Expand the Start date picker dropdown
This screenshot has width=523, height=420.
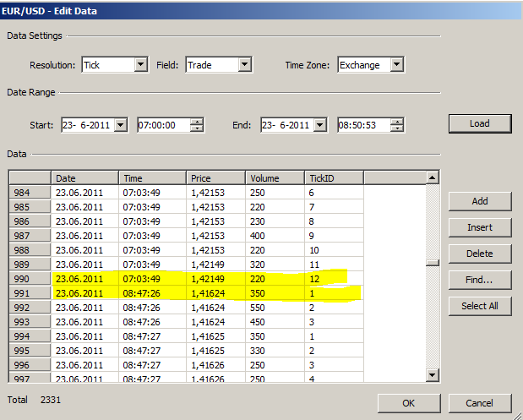tap(121, 125)
